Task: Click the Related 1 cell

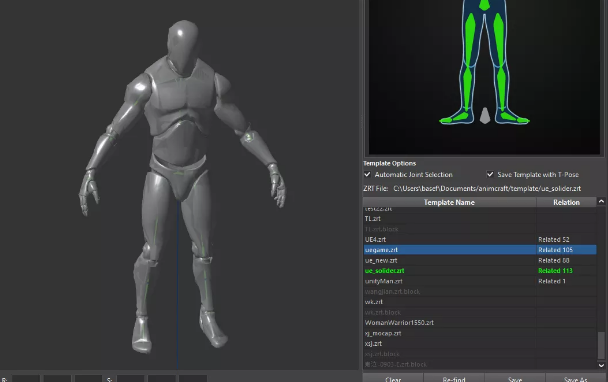Action: tap(566, 281)
